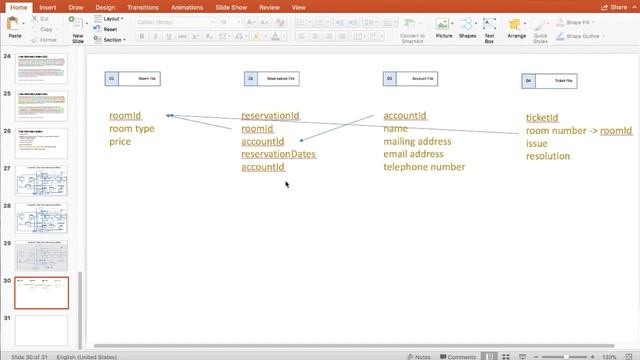640x360 pixels.
Task: Click the font color button
Action: click(276, 37)
